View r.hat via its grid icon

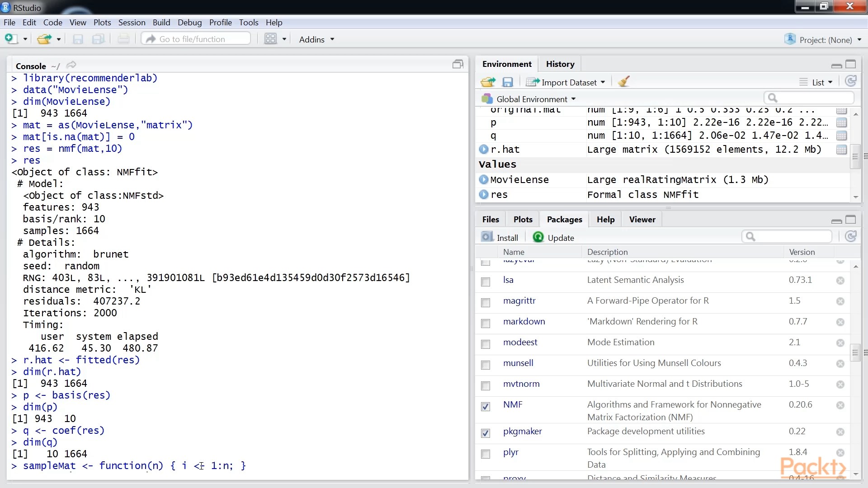point(841,150)
